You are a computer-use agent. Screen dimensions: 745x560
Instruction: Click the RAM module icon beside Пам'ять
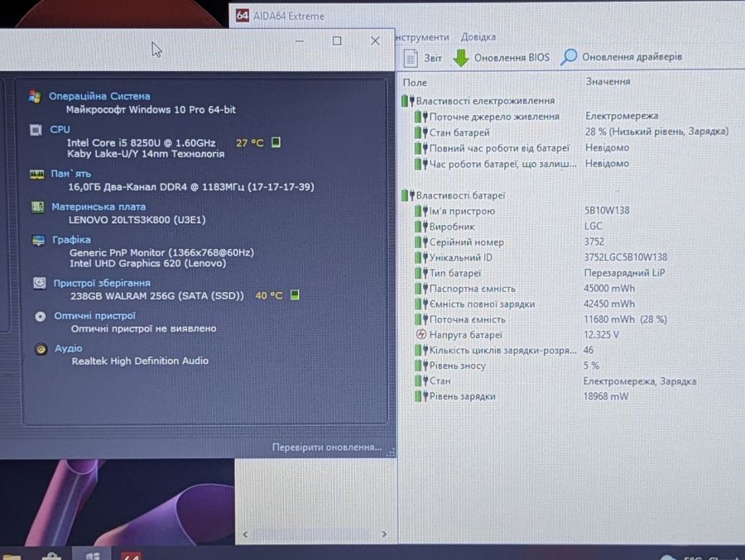coord(36,175)
